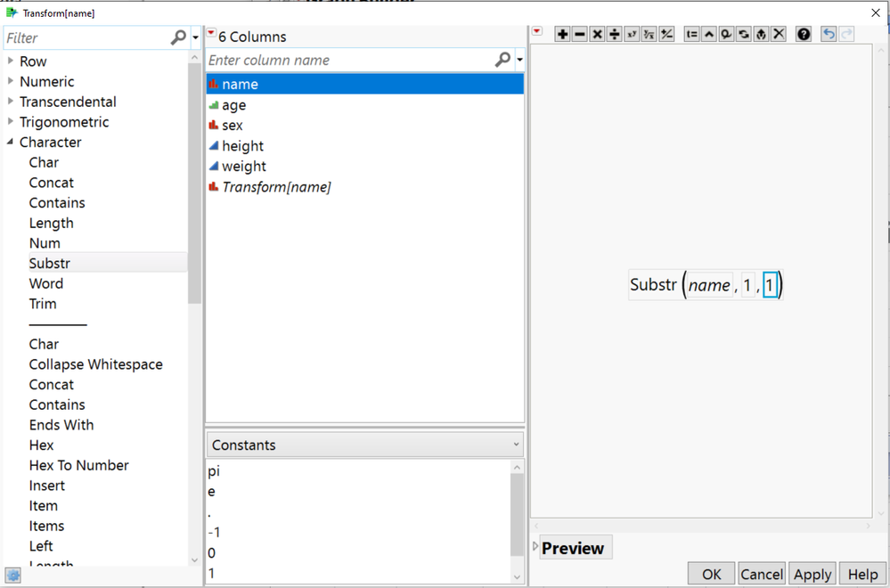Select the Num function

tap(45, 243)
